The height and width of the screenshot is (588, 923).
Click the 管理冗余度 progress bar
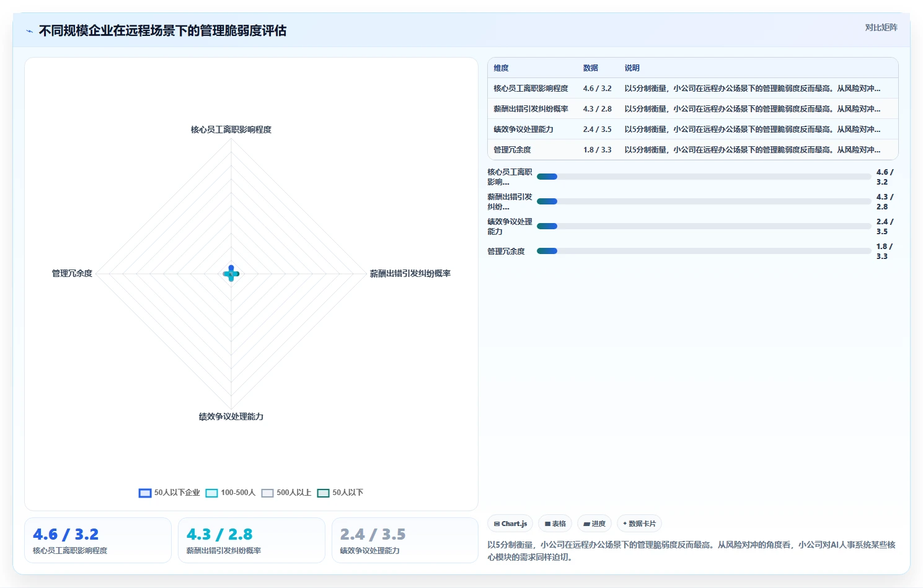coord(704,251)
